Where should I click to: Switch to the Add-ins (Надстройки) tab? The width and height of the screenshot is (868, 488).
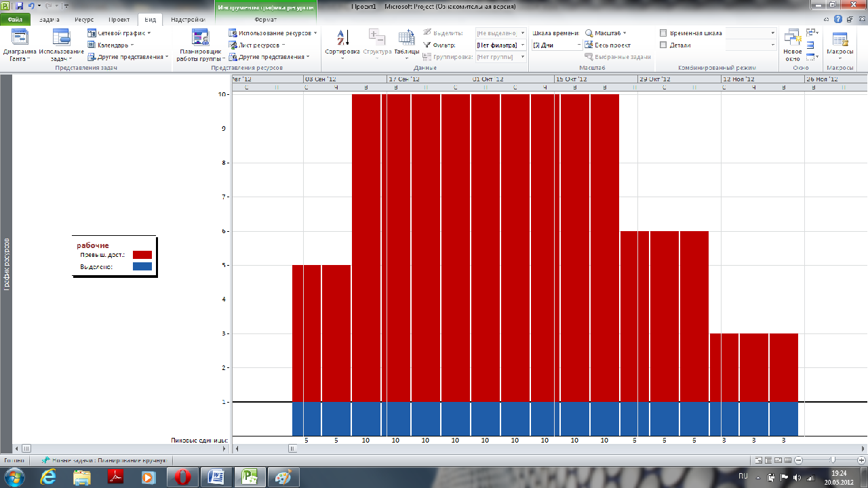(x=189, y=20)
